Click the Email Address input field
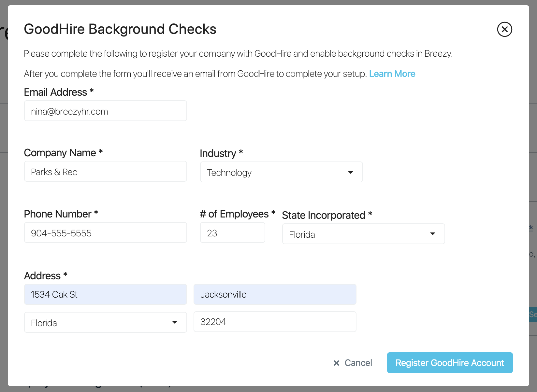537x392 pixels. [x=105, y=111]
